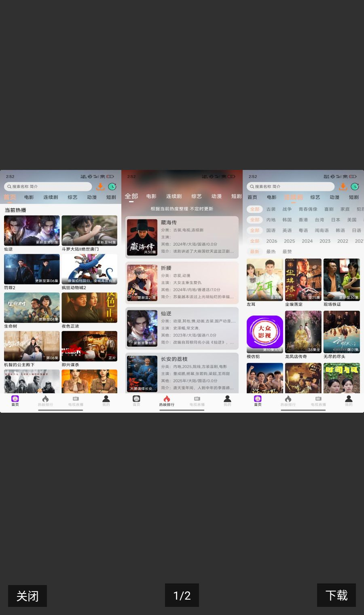
Task: Sort by 最新
Action: 255,251
